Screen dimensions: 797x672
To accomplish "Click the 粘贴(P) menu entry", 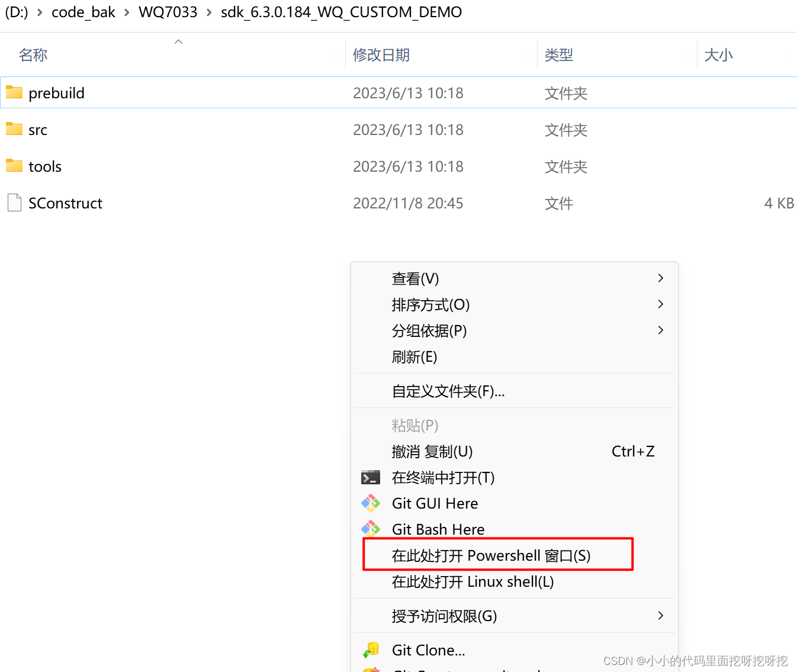I will (x=514, y=425).
